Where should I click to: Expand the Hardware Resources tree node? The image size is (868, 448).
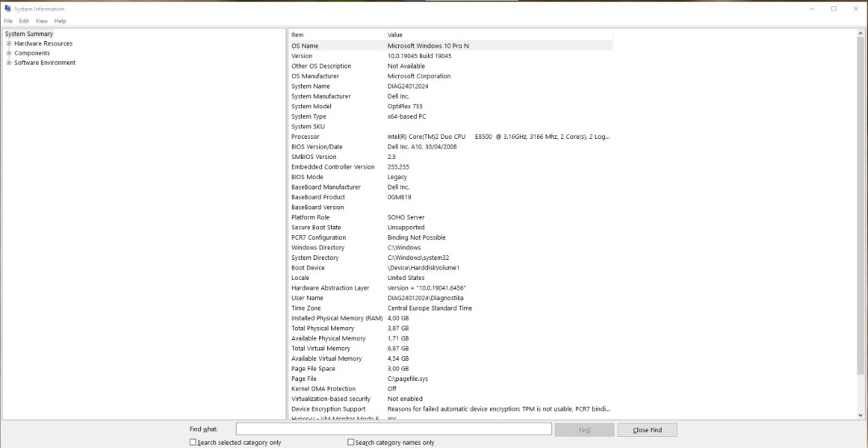tap(9, 43)
